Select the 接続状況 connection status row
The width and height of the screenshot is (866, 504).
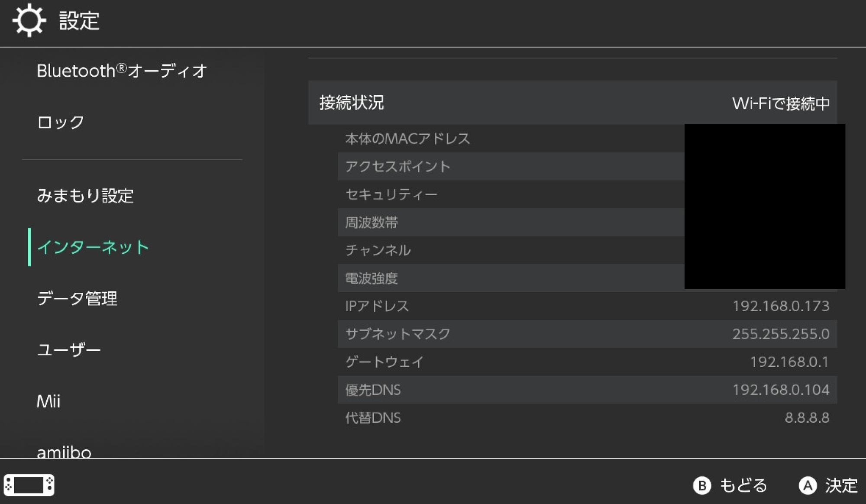572,103
